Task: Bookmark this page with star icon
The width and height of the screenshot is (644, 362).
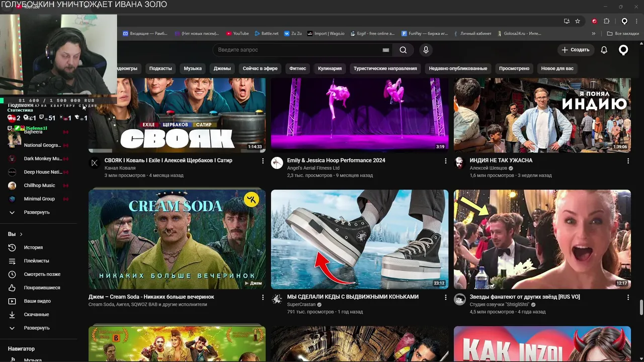Action: [578, 21]
